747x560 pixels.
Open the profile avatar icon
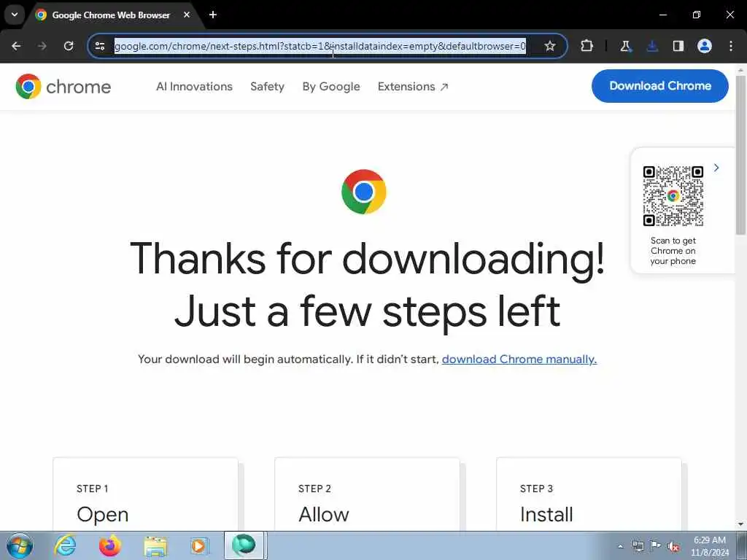[705, 46]
